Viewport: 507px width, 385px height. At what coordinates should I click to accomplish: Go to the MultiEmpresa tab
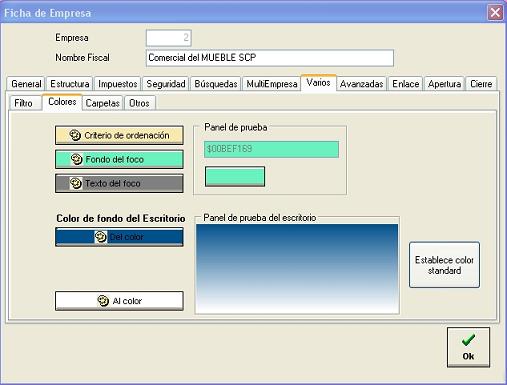(272, 84)
